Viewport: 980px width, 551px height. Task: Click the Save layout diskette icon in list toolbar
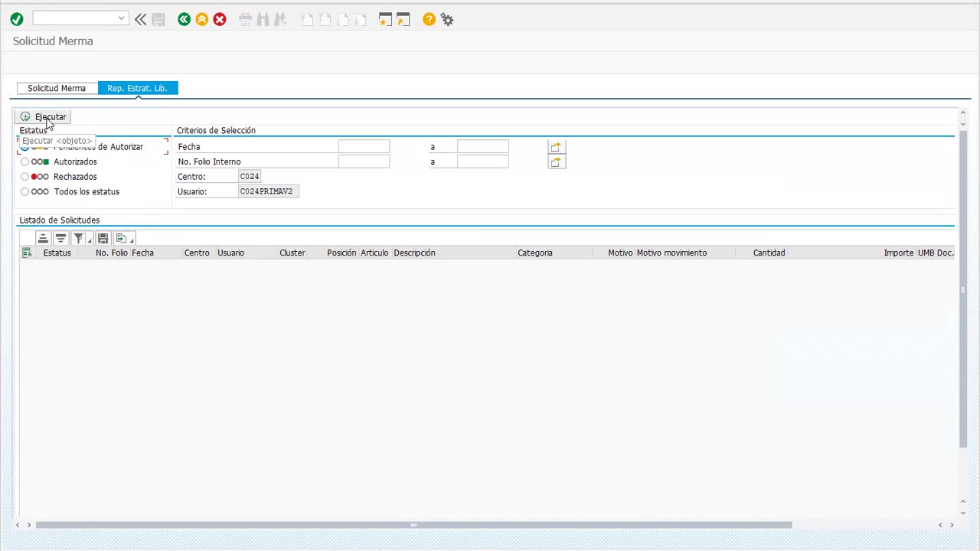(x=103, y=238)
